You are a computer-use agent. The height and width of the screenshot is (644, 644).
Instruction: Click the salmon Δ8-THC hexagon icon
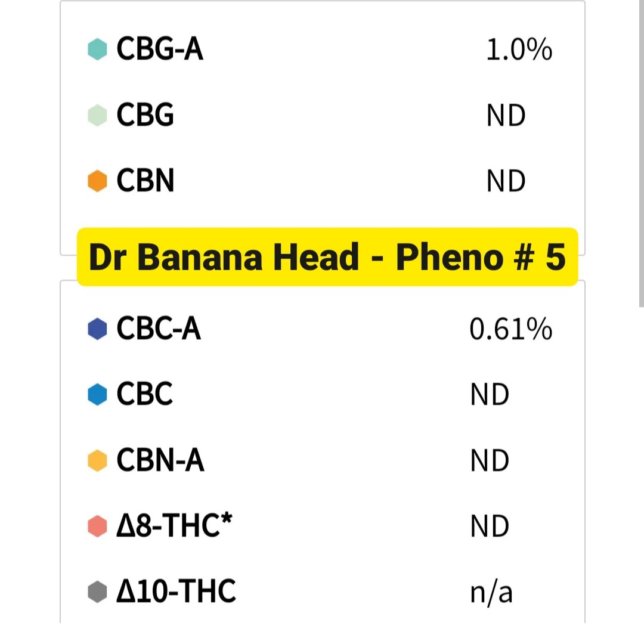point(97,527)
